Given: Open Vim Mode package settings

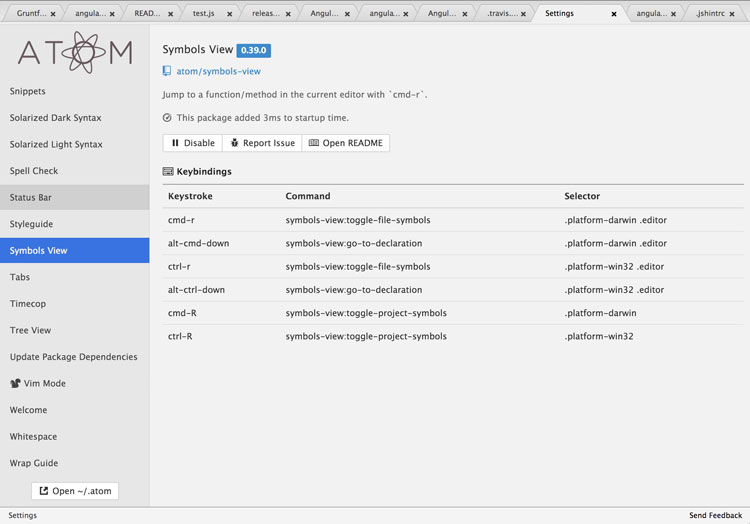Looking at the screenshot, I should coord(75,383).
